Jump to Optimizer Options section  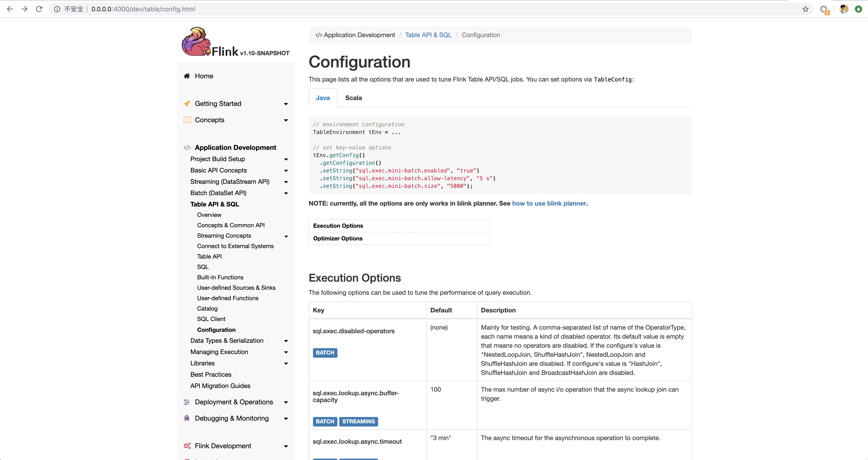338,238
